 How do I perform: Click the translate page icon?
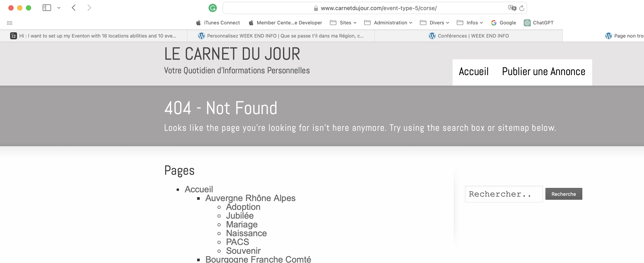(x=512, y=8)
